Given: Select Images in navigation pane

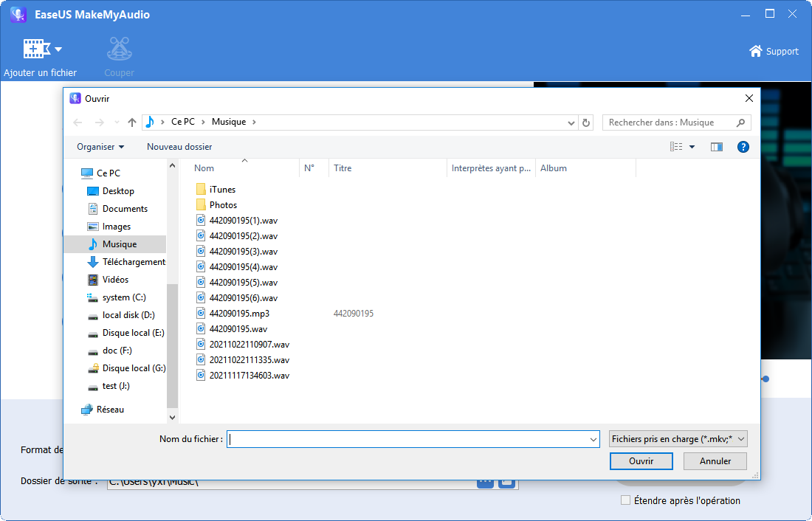Looking at the screenshot, I should click(109, 227).
